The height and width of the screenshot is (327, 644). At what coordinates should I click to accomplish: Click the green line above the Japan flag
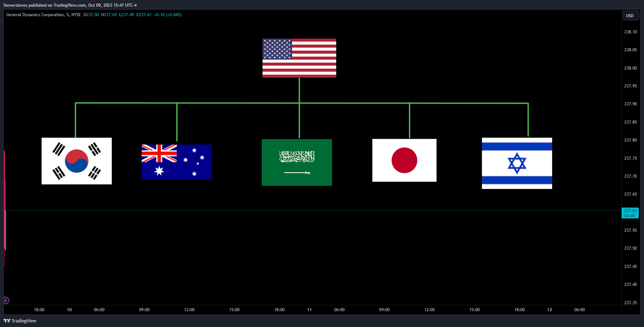coord(410,120)
